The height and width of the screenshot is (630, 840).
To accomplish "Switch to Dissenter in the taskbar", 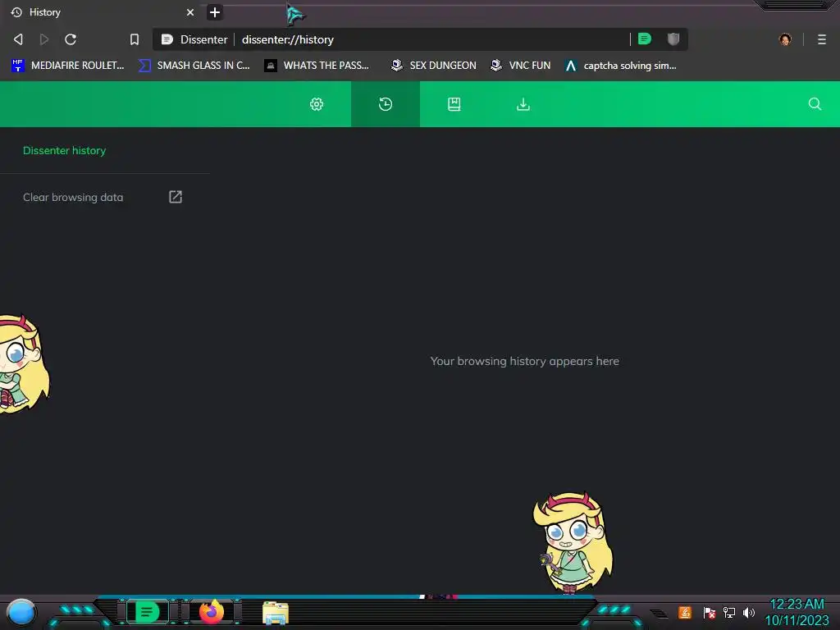I will point(148,612).
